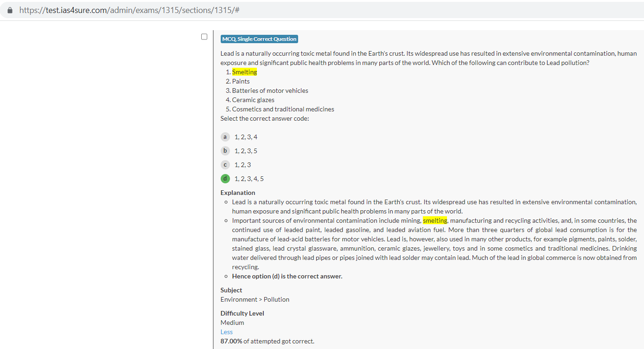Click the URL text in the address bar
This screenshot has height=349, width=644.
point(129,10)
